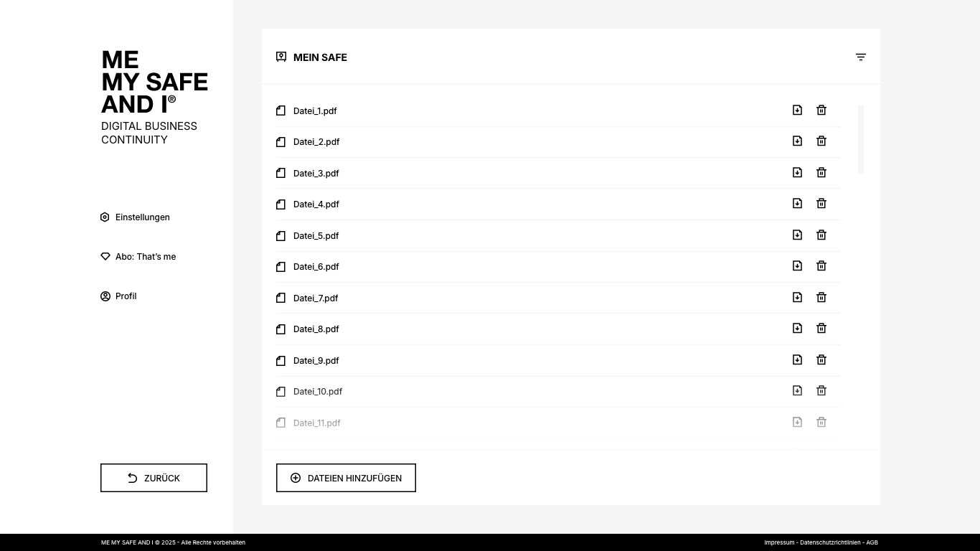Download the Datei_3.pdf file
Viewport: 980px width, 551px height.
point(797,172)
